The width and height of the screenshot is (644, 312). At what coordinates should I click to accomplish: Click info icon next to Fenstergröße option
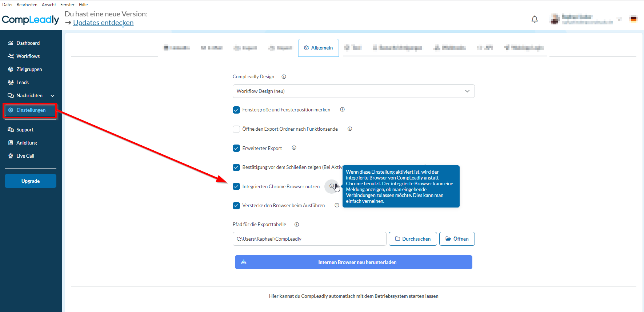click(342, 110)
